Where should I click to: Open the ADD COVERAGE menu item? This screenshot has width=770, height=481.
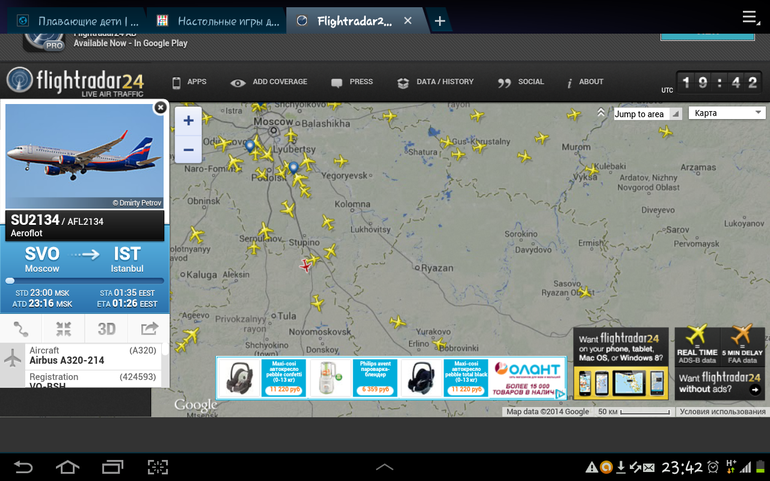coord(269,82)
